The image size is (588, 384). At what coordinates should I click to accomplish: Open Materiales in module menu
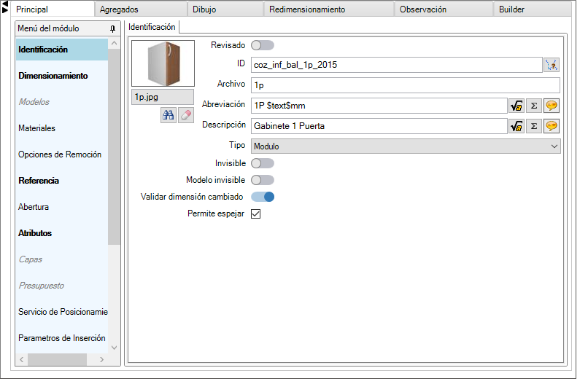pos(62,128)
